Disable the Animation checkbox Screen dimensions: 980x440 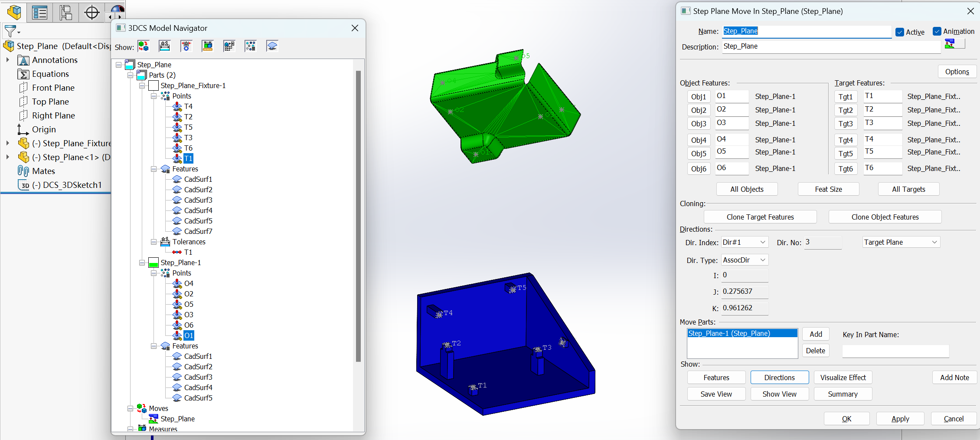click(x=938, y=31)
